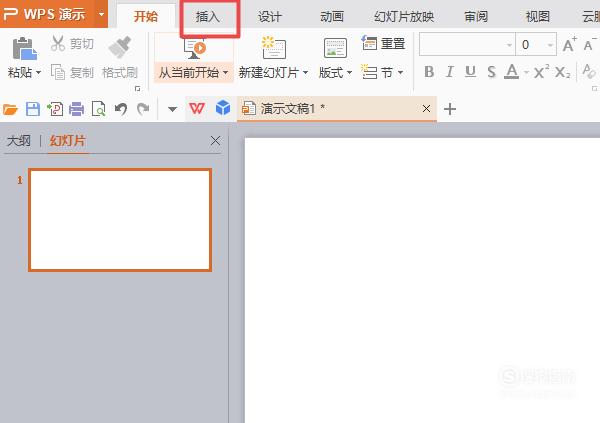Toggle subscript formatting
Screen dimensions: 600x423
point(562,72)
